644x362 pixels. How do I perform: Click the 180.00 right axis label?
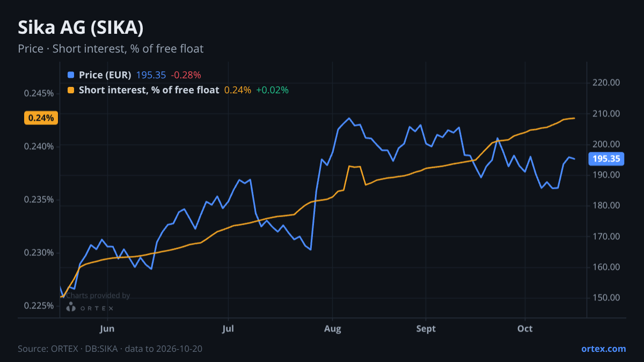[607, 205]
